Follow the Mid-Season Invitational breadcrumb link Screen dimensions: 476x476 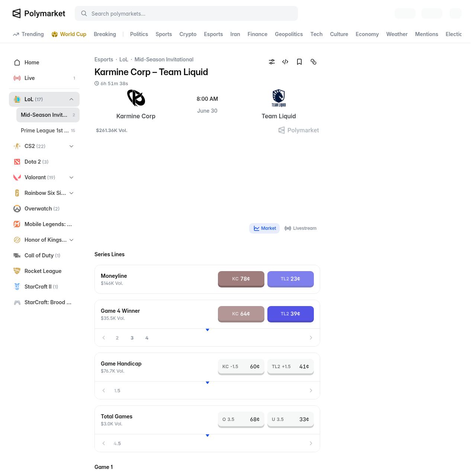pyautogui.click(x=164, y=59)
